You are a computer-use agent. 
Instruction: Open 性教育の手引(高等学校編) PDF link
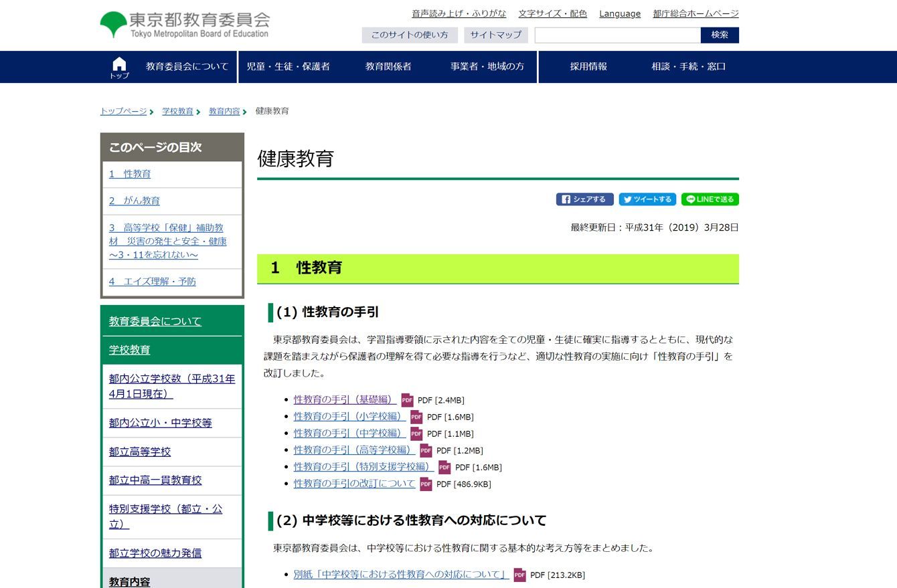click(353, 450)
